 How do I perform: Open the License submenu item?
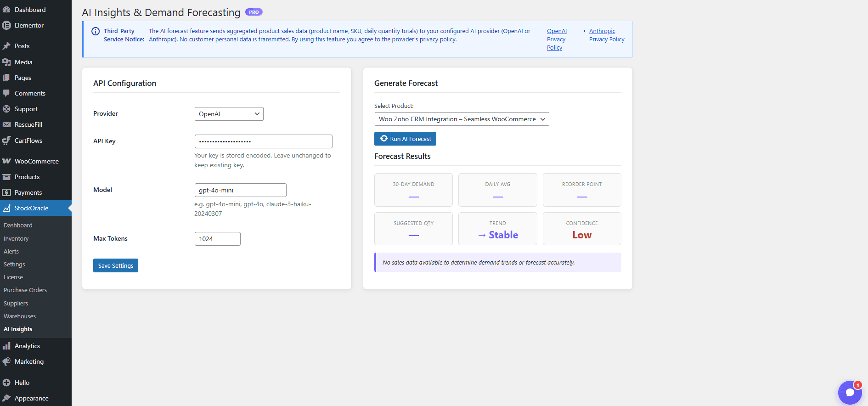point(13,277)
